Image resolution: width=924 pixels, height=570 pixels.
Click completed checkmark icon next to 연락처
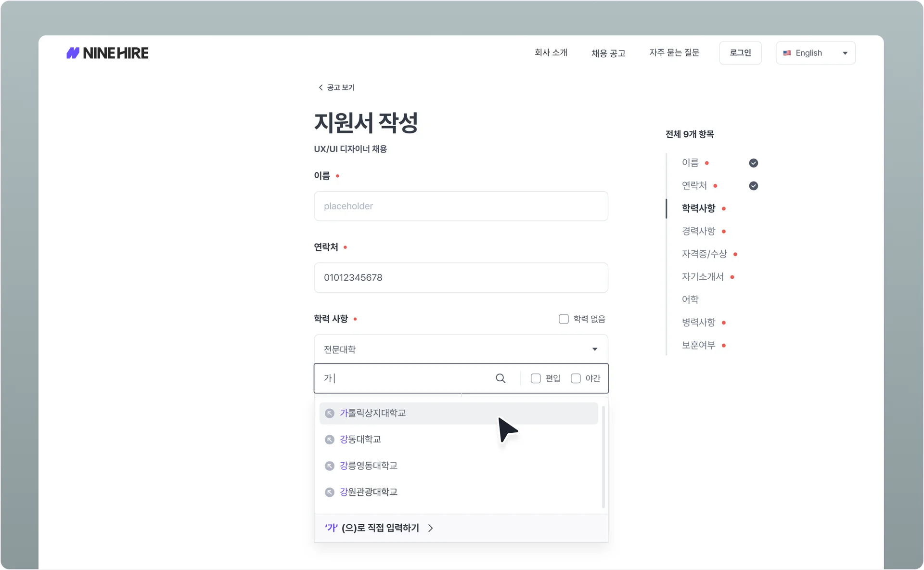tap(754, 186)
